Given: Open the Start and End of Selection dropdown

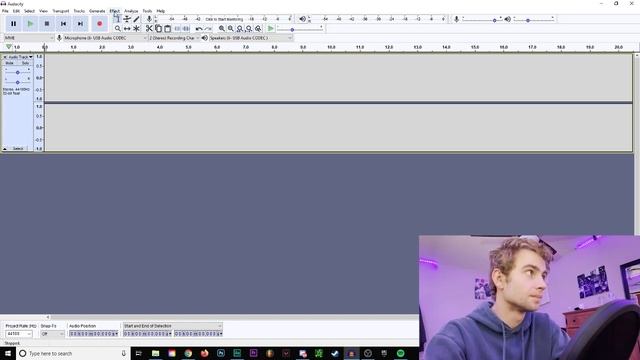Looking at the screenshot, I should click(x=173, y=326).
